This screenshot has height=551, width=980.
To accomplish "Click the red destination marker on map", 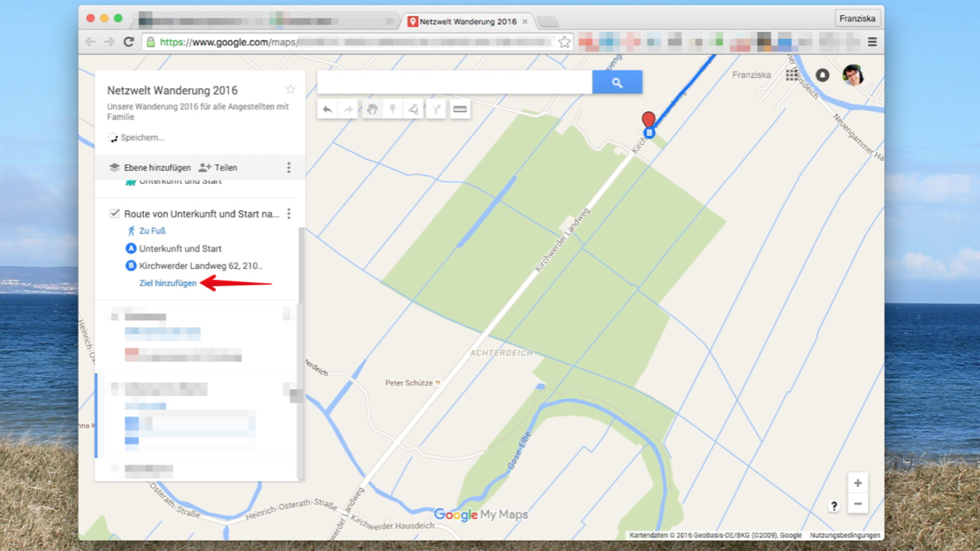I will point(648,119).
